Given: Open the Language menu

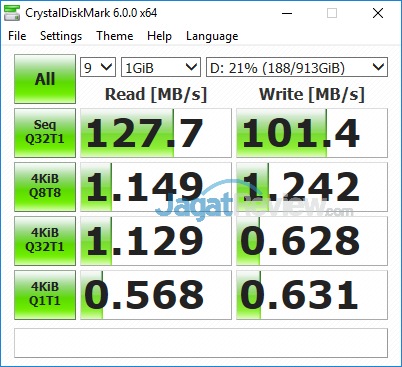Looking at the screenshot, I should (x=212, y=36).
